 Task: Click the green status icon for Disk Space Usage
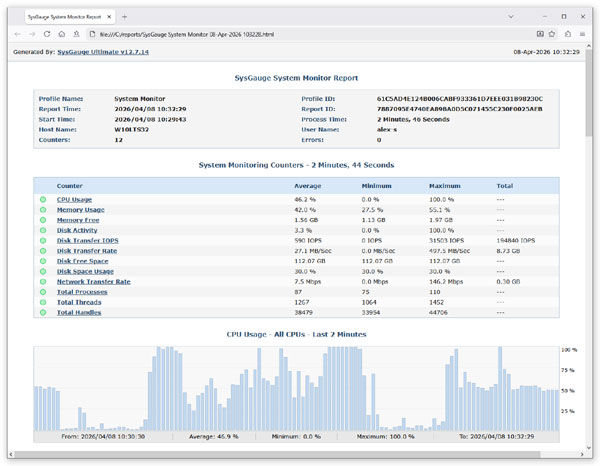click(x=43, y=271)
